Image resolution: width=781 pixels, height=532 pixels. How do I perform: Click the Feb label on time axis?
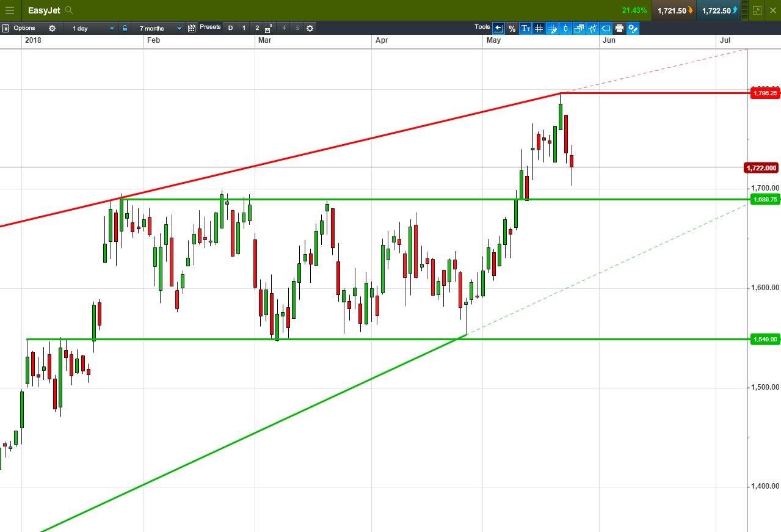click(153, 40)
